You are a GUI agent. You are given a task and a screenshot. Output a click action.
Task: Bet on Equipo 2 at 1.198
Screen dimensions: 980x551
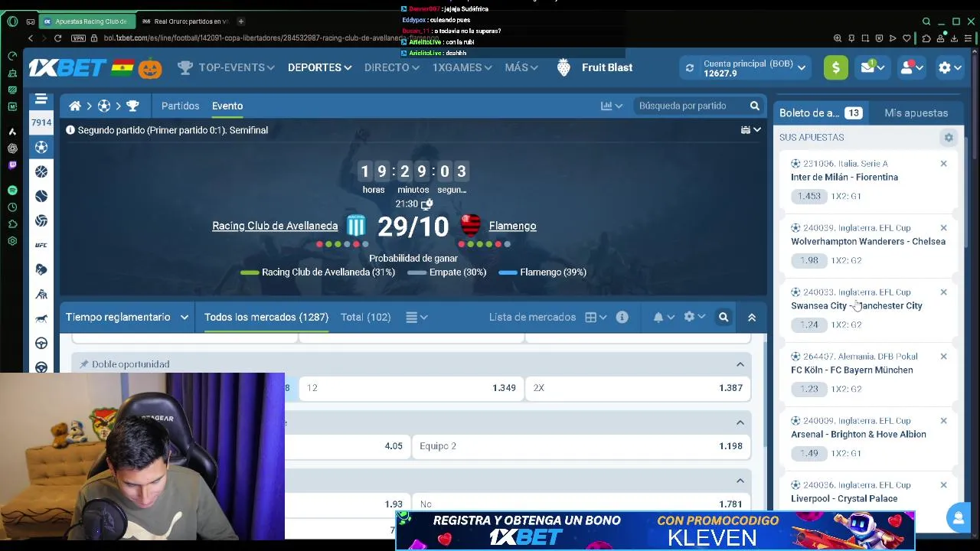[581, 446]
